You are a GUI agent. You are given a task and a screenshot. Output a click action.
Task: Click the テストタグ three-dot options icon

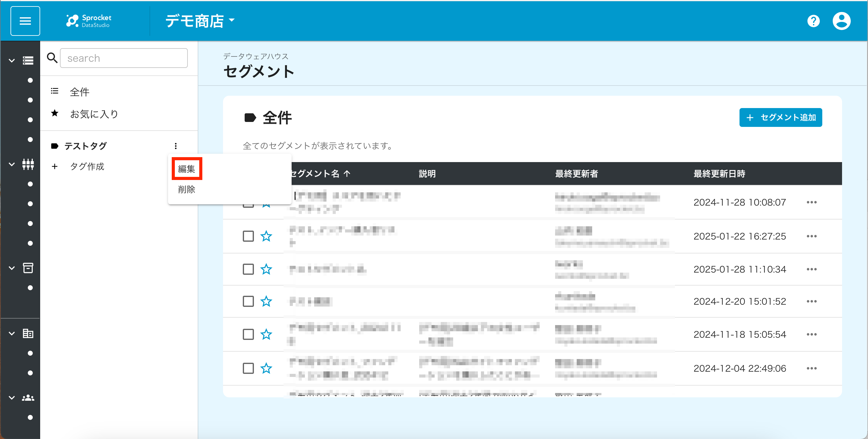(x=175, y=146)
